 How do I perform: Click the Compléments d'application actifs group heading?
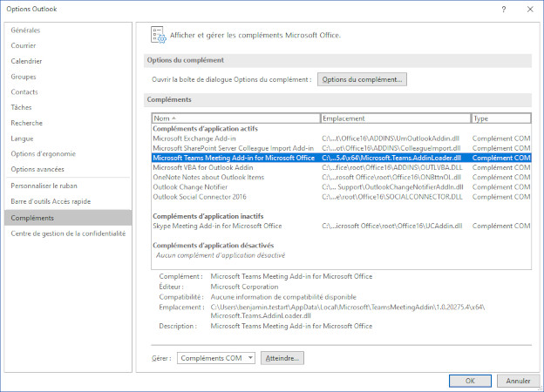tap(205, 129)
